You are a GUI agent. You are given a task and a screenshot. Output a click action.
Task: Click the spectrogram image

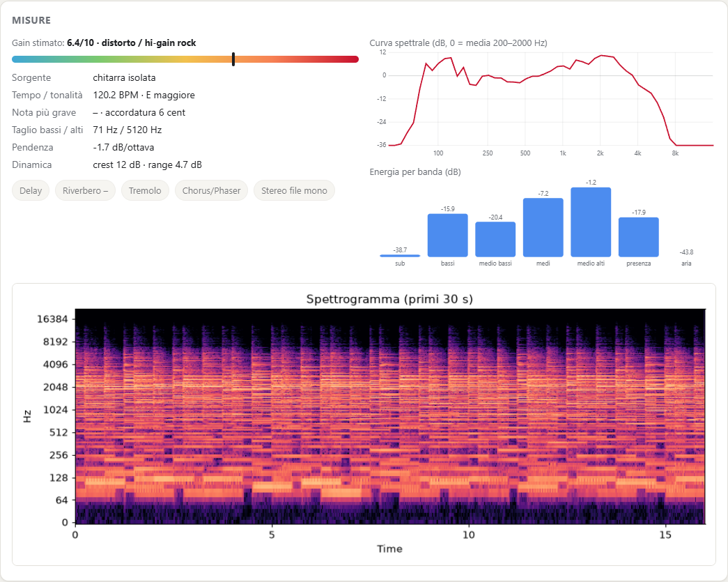390,416
